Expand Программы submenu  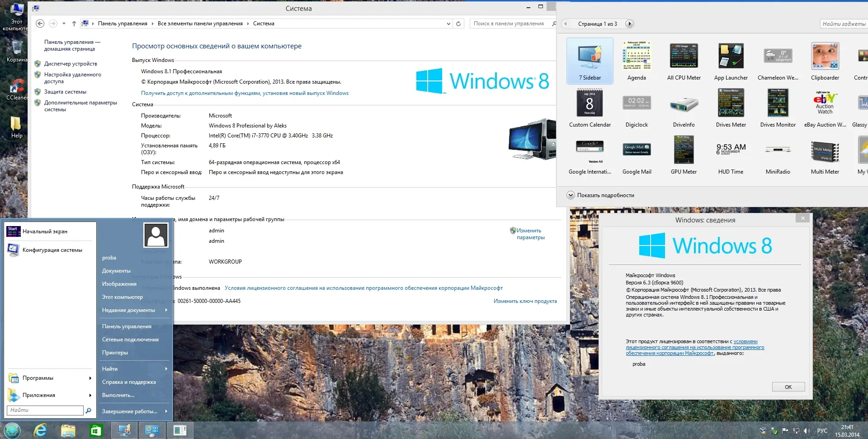pyautogui.click(x=50, y=378)
